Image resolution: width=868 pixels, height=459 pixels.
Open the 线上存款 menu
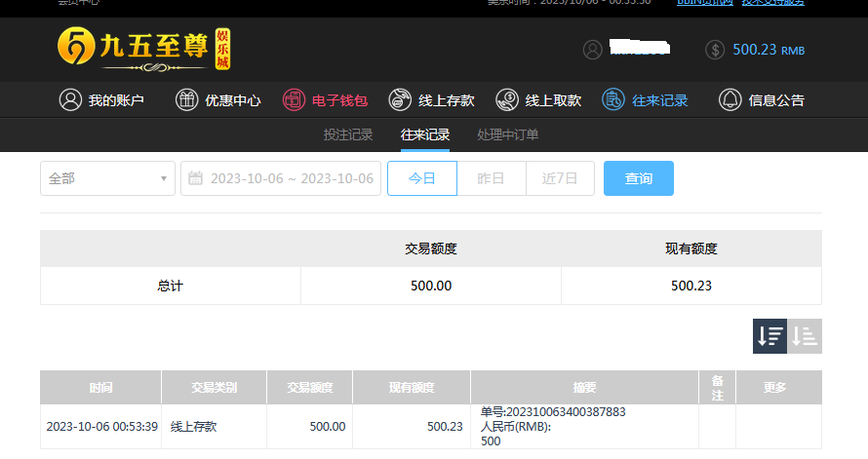coord(432,100)
